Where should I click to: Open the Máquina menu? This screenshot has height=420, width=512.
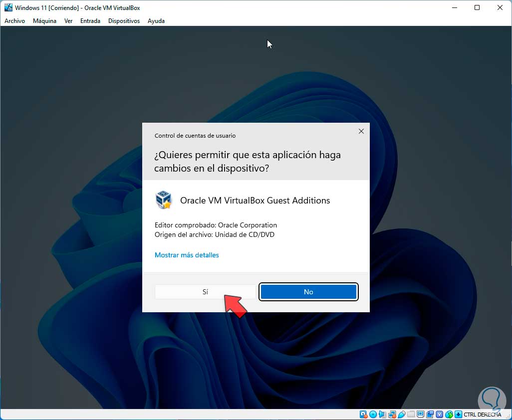[44, 21]
